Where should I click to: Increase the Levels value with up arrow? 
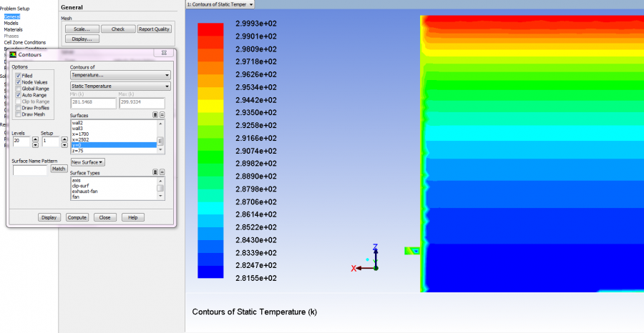(x=36, y=139)
